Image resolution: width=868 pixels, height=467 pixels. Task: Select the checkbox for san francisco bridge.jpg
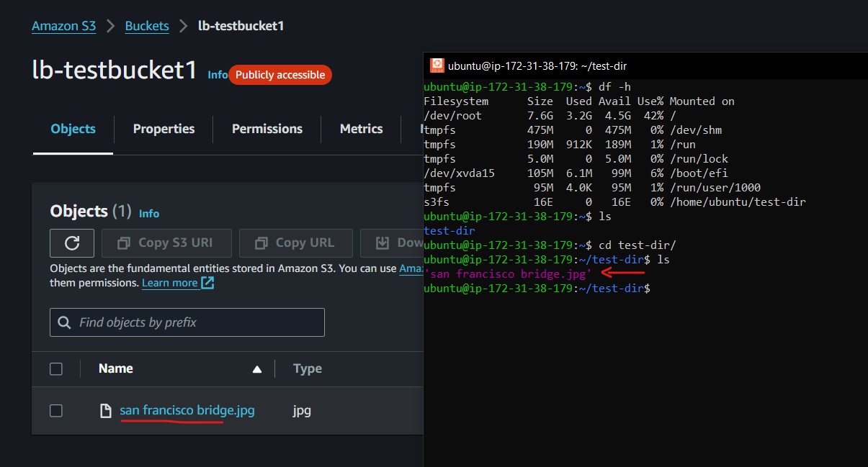tap(56, 409)
